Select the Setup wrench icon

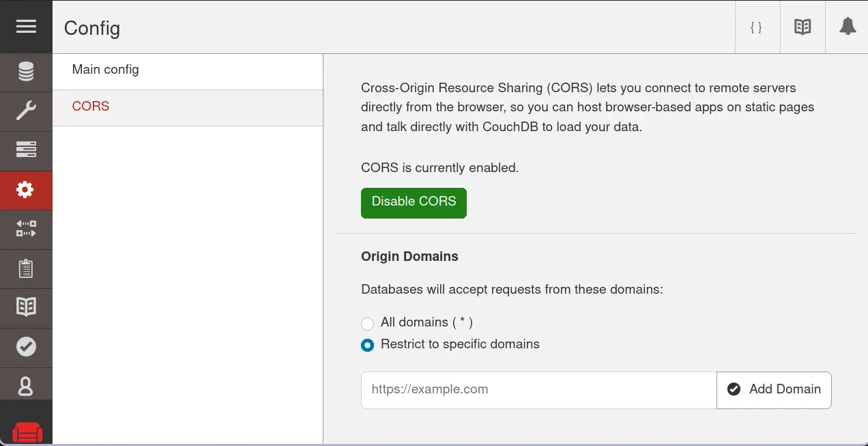tap(26, 111)
